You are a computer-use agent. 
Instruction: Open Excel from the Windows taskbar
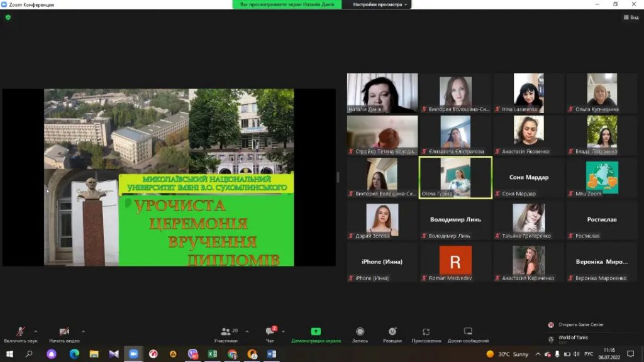[213, 354]
